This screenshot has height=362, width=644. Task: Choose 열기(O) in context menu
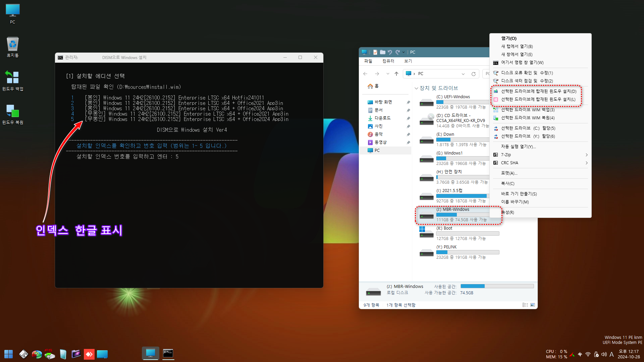(540, 39)
